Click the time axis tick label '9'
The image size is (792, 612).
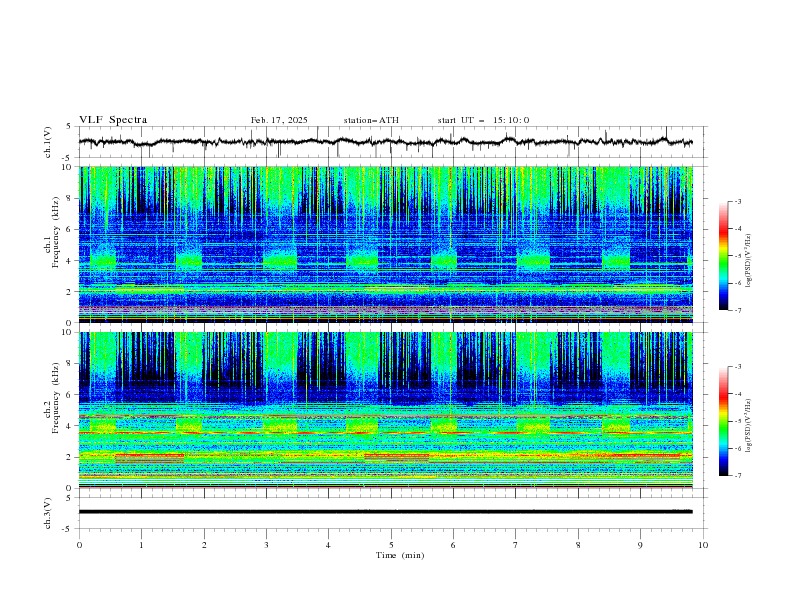640,545
